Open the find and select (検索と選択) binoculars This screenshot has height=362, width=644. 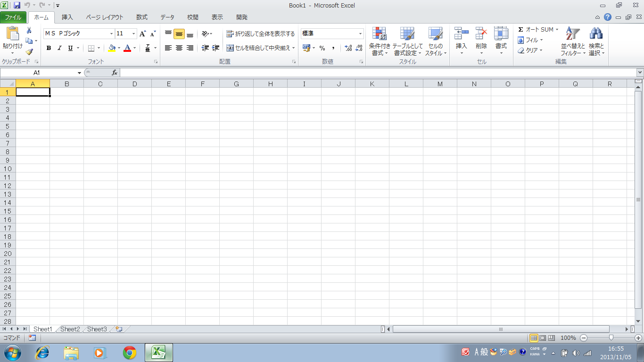click(x=596, y=34)
